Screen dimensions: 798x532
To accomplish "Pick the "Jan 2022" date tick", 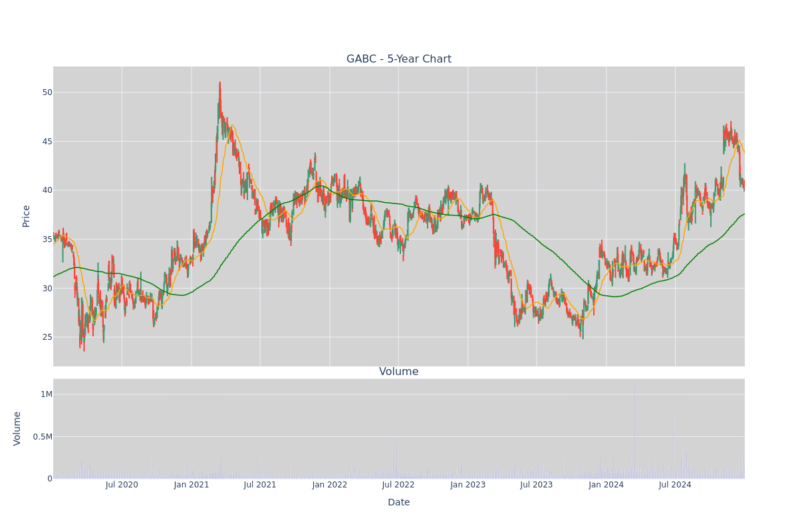I will click(x=330, y=485).
